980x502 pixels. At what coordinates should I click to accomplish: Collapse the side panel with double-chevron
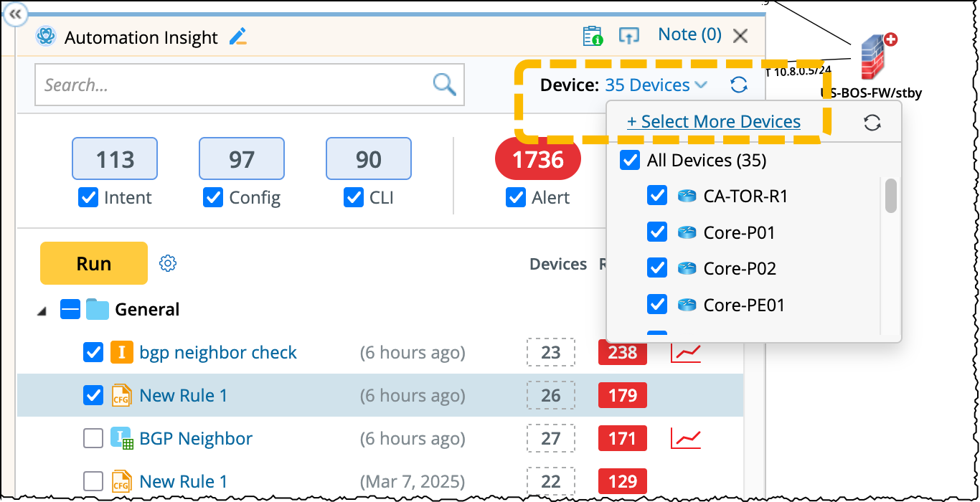point(15,14)
